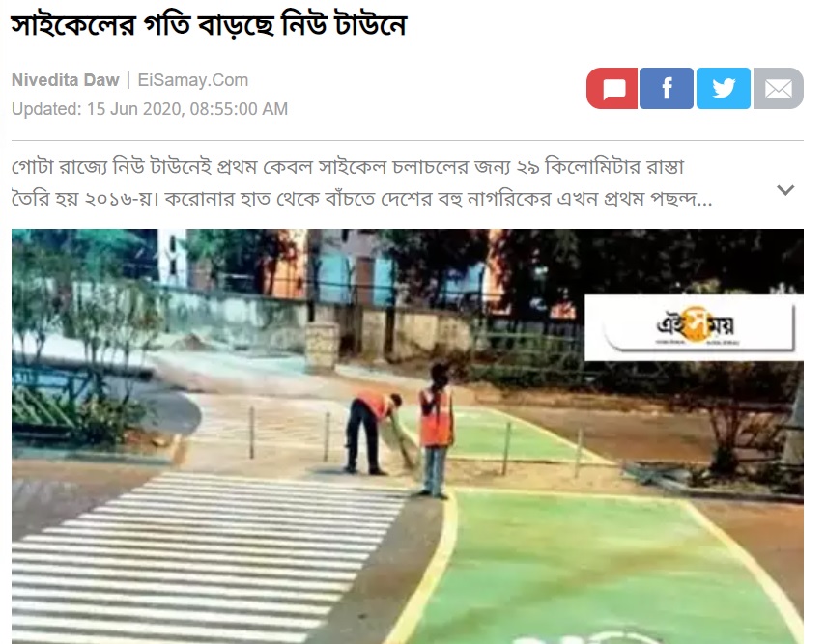Open the article's main street photo
This screenshot has height=644, width=826.
[x=408, y=436]
